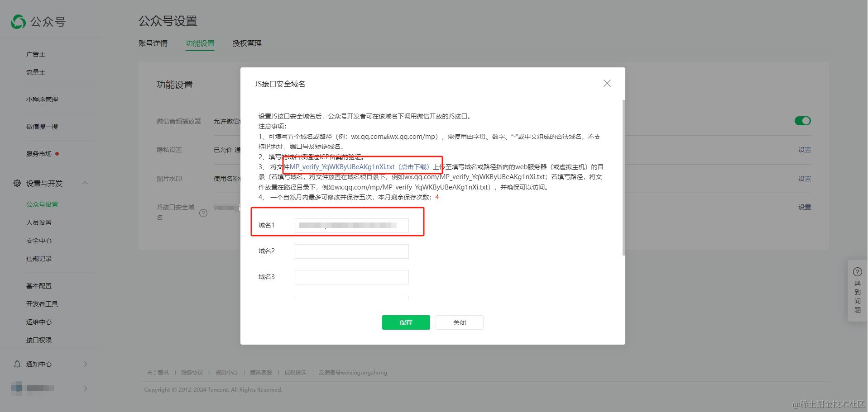Switch to the 账号详情 tab
Image resolution: width=868 pixels, height=412 pixels.
153,43
